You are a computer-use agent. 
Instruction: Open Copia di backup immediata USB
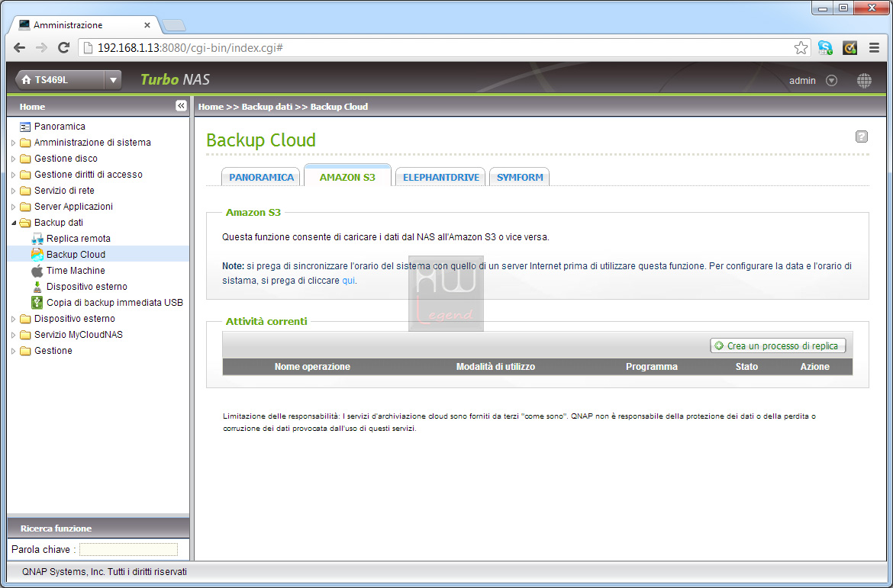(x=115, y=302)
